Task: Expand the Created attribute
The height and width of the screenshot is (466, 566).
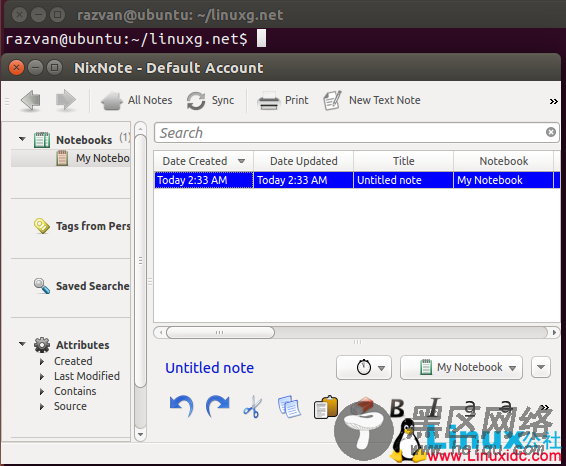Action: tap(42, 361)
